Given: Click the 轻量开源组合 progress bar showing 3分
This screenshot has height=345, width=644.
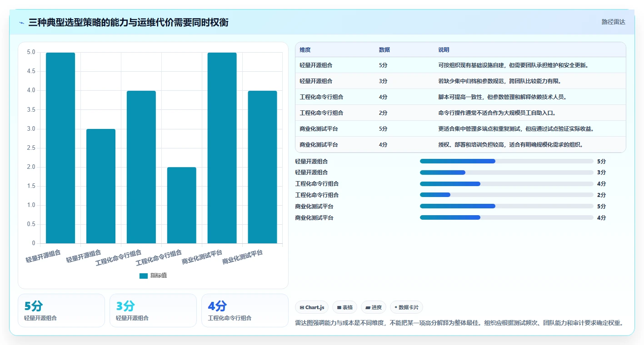Looking at the screenshot, I should coord(507,172).
